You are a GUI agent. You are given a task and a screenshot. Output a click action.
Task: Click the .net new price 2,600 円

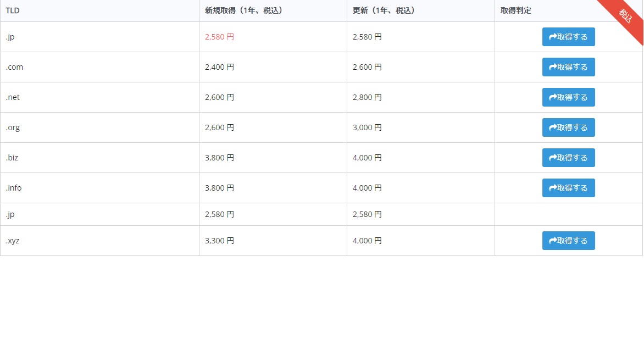(219, 97)
